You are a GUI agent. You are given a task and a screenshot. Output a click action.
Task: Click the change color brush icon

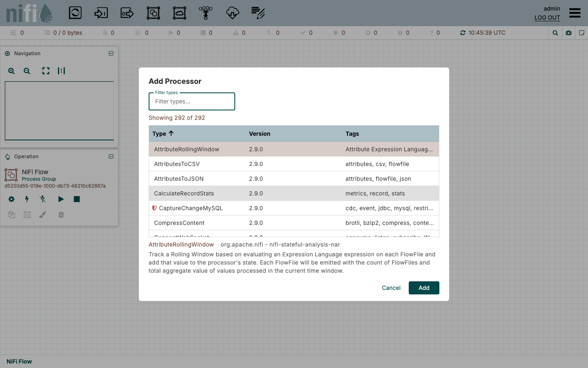pyautogui.click(x=42, y=215)
